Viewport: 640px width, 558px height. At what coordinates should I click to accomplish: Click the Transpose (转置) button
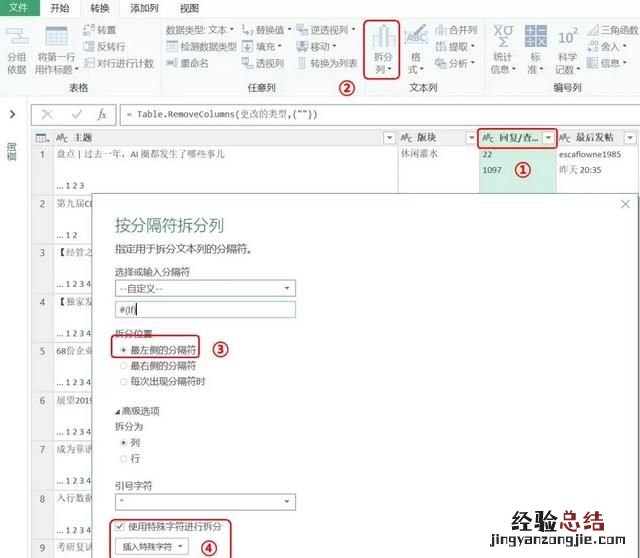click(x=100, y=30)
